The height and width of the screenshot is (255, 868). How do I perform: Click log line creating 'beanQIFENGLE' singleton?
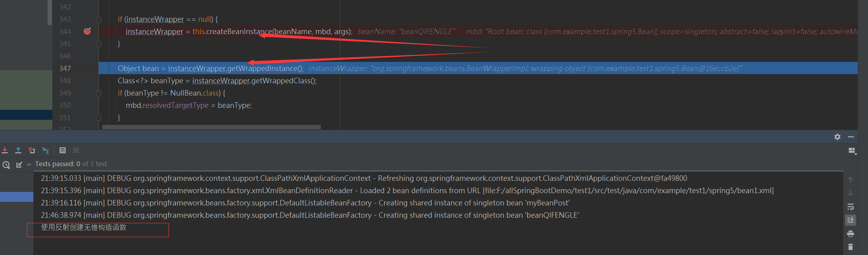(x=310, y=215)
